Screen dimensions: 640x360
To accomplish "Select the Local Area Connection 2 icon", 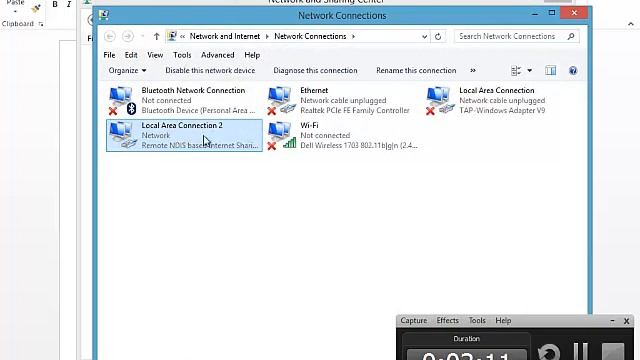I will pyautogui.click(x=123, y=135).
